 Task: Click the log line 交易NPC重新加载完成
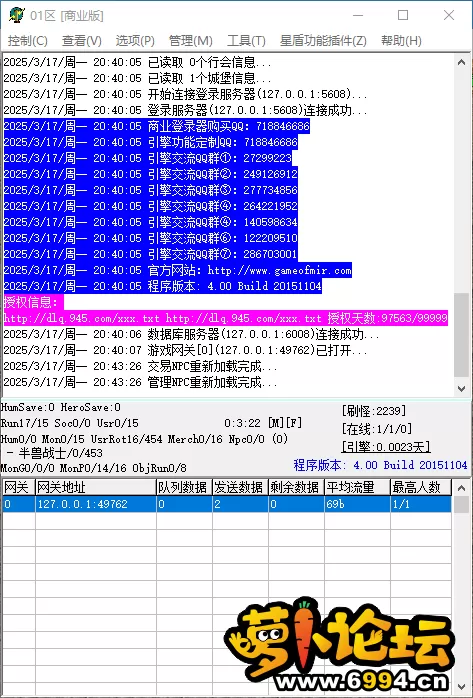click(140, 367)
